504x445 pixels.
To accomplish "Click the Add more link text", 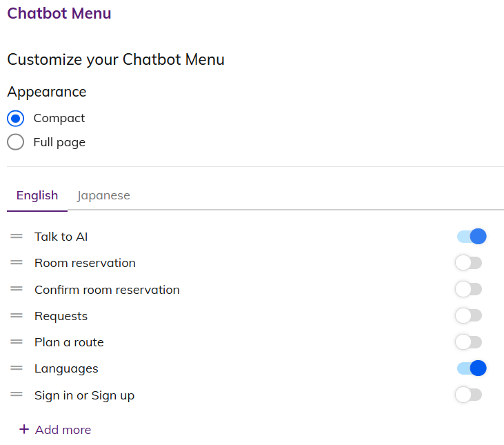I will (63, 430).
